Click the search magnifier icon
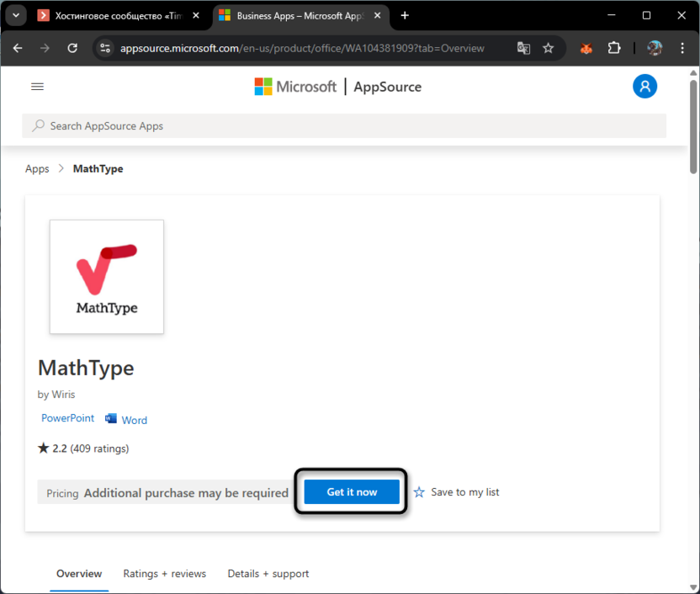Screen dimensions: 700x594 [x=39, y=125]
